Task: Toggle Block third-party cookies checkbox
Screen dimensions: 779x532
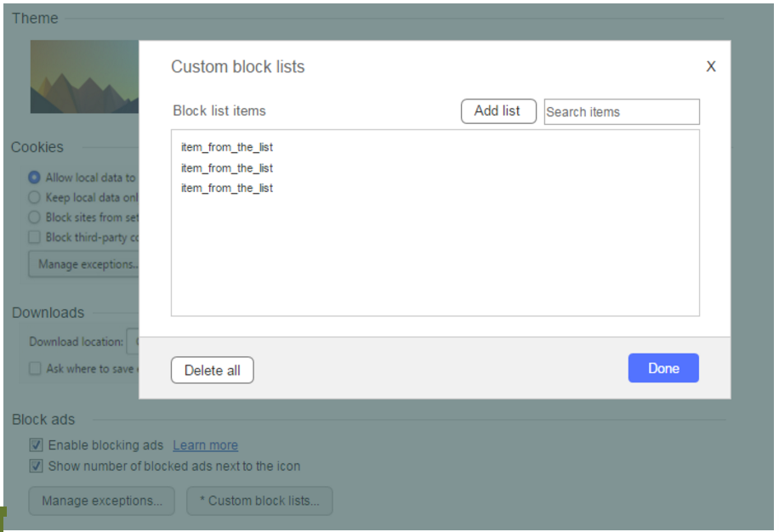Action: 34,237
